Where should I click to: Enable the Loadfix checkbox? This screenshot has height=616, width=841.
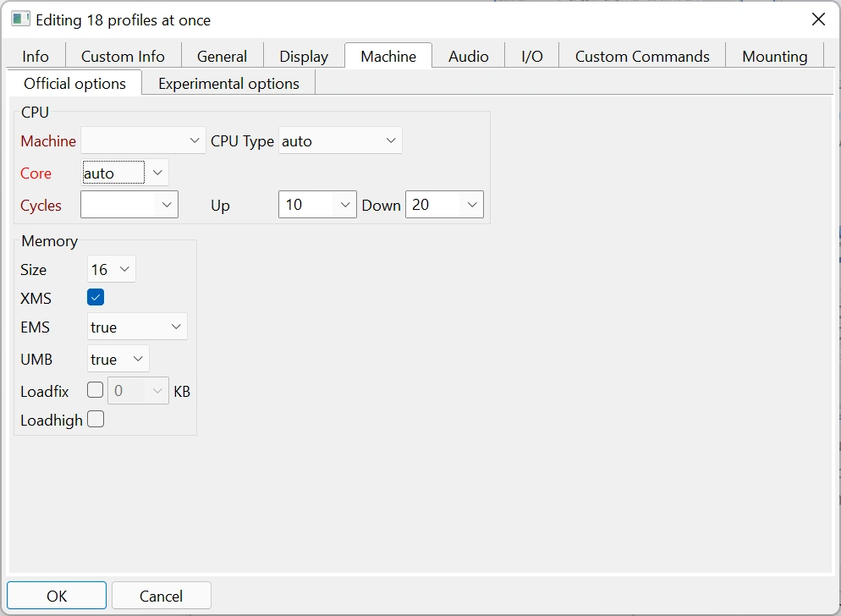tap(96, 390)
